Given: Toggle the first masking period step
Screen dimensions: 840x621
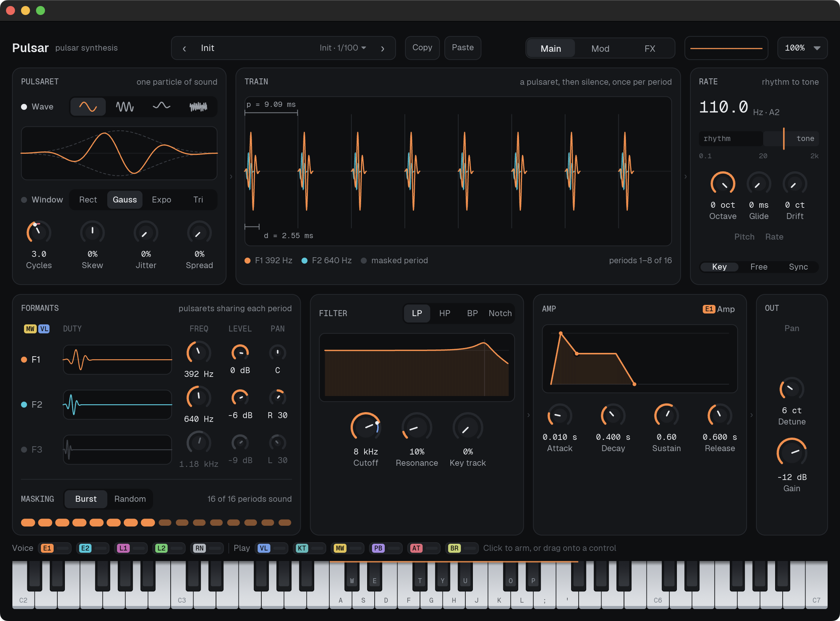Looking at the screenshot, I should (28, 522).
